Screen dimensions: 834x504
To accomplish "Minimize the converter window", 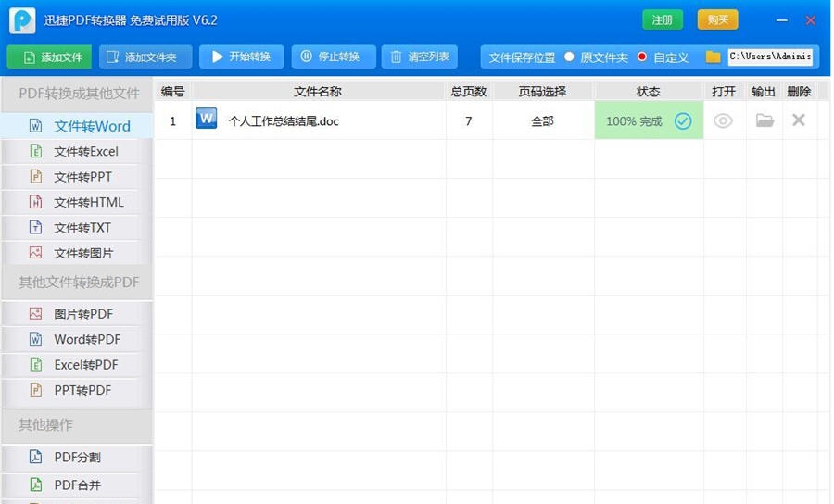I will pyautogui.click(x=781, y=20).
